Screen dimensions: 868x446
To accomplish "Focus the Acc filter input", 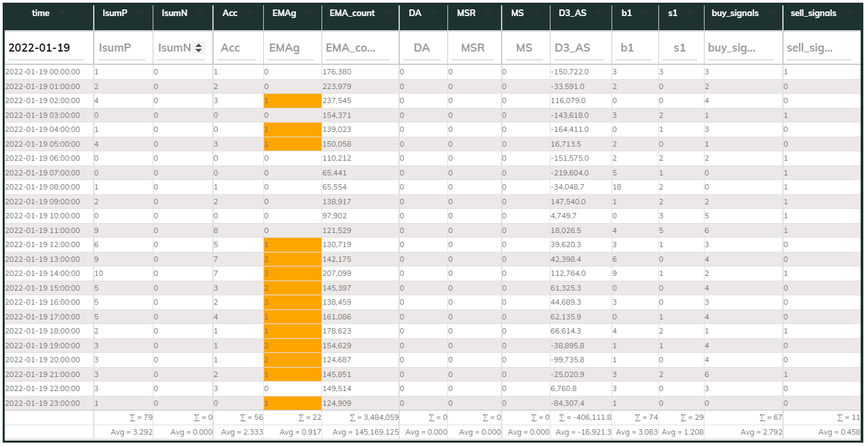I will pyautogui.click(x=237, y=48).
